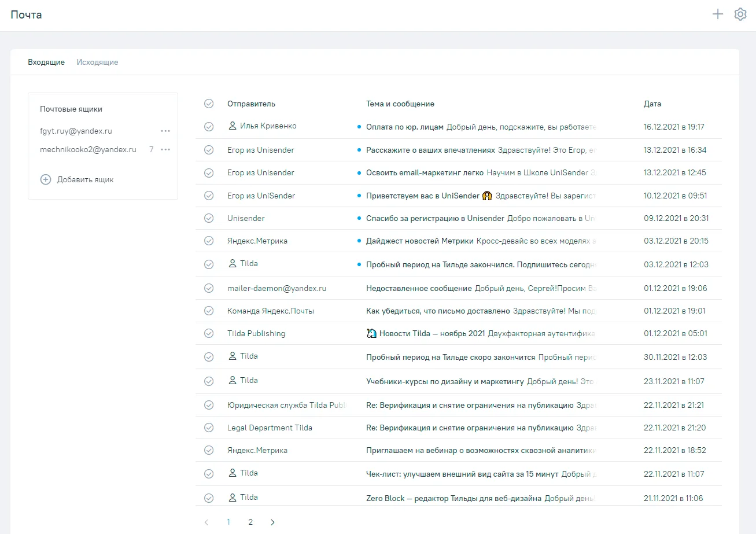This screenshot has width=756, height=534.
Task: Click Добавить ящик to add mailbox
Action: (85, 179)
